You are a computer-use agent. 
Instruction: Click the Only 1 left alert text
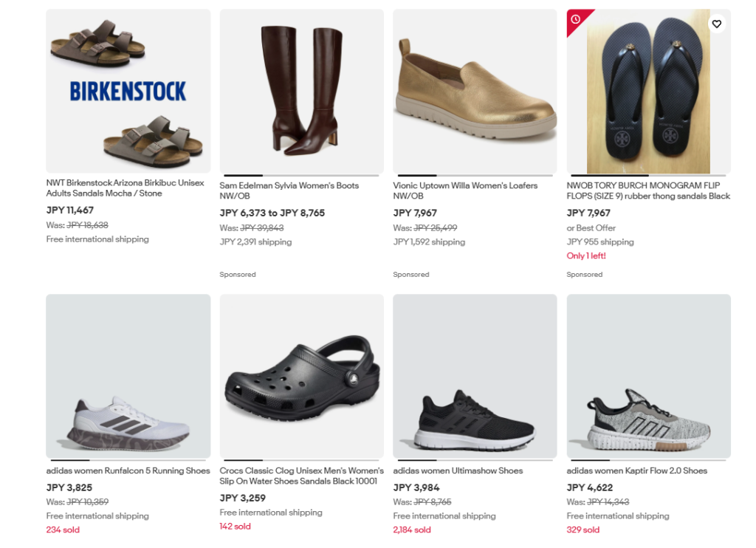pos(585,256)
